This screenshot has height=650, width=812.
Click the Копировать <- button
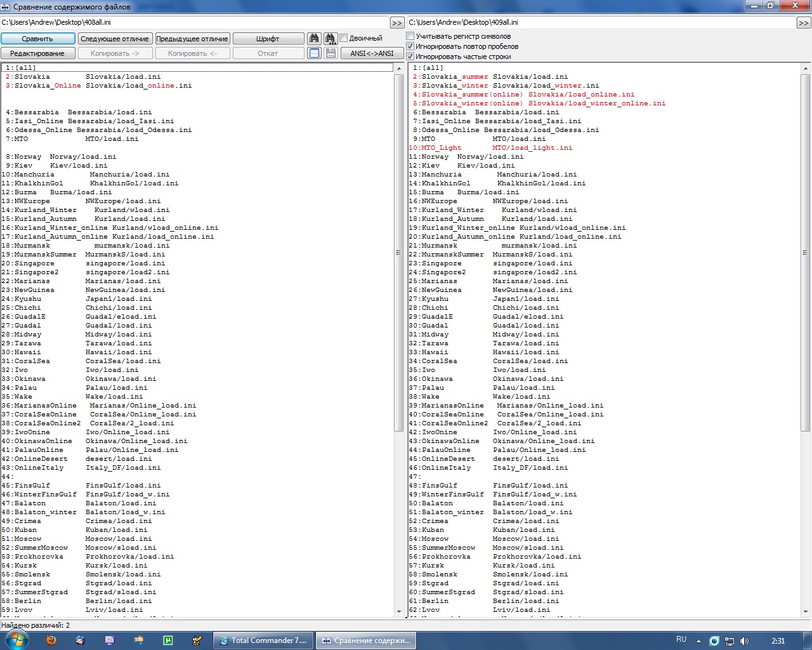point(192,53)
